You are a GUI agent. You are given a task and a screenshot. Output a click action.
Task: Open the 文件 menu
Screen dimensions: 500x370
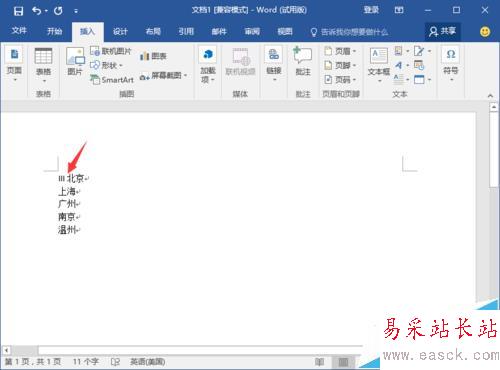click(19, 31)
